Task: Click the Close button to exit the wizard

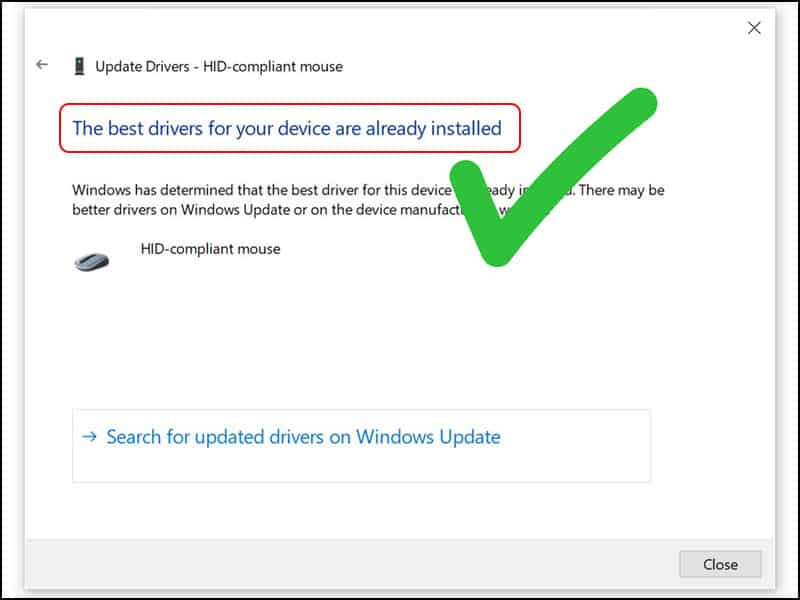Action: 720,564
